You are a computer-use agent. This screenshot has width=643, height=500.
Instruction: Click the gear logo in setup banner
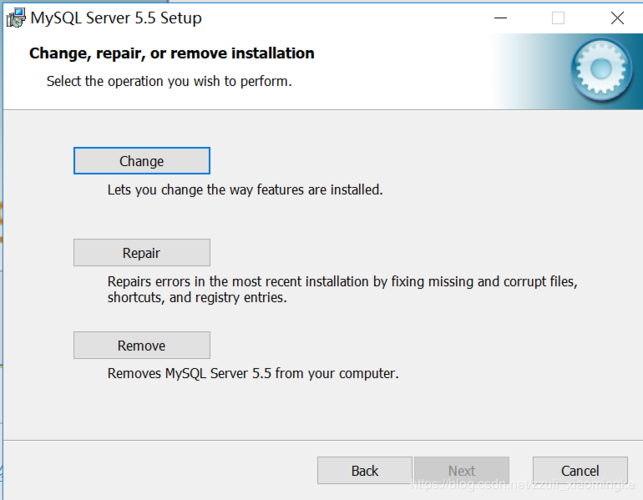(x=601, y=70)
